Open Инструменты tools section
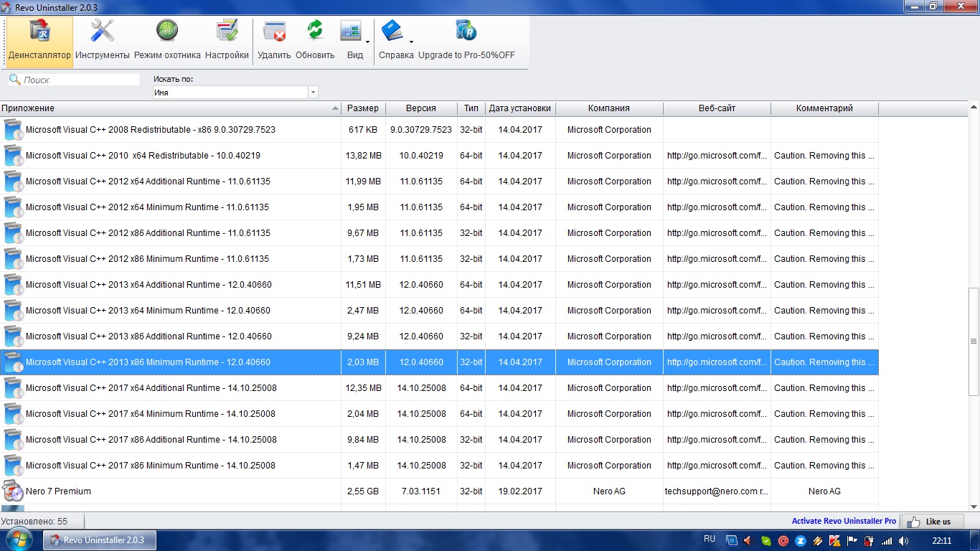980x551 pixels. 103,42
